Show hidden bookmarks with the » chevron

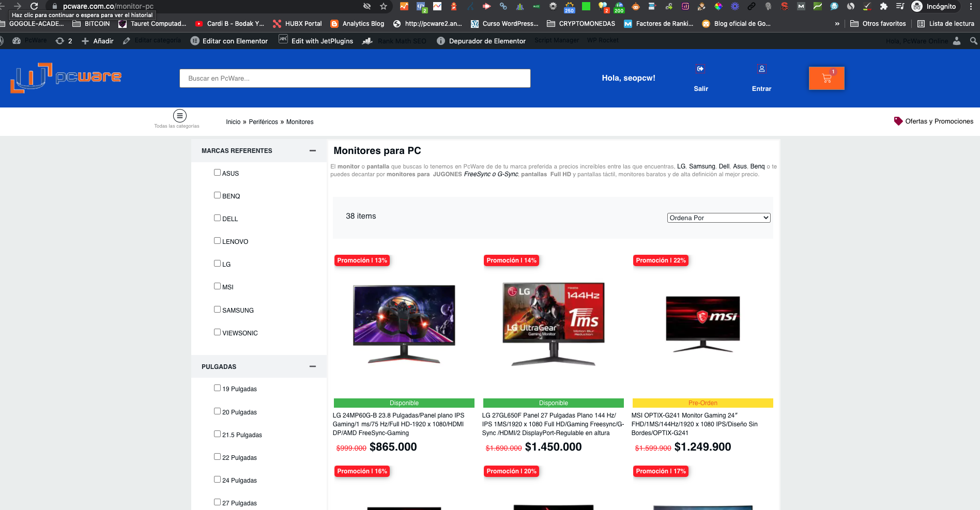pyautogui.click(x=837, y=24)
